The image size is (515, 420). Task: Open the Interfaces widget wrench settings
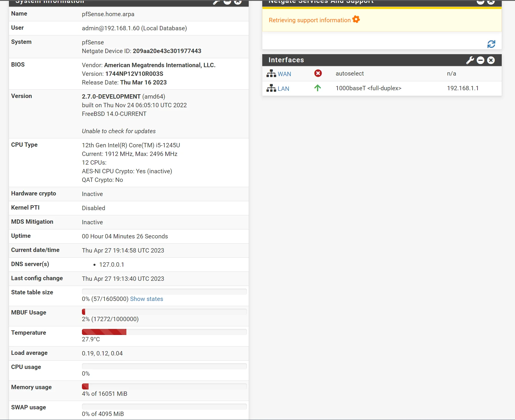pyautogui.click(x=470, y=60)
